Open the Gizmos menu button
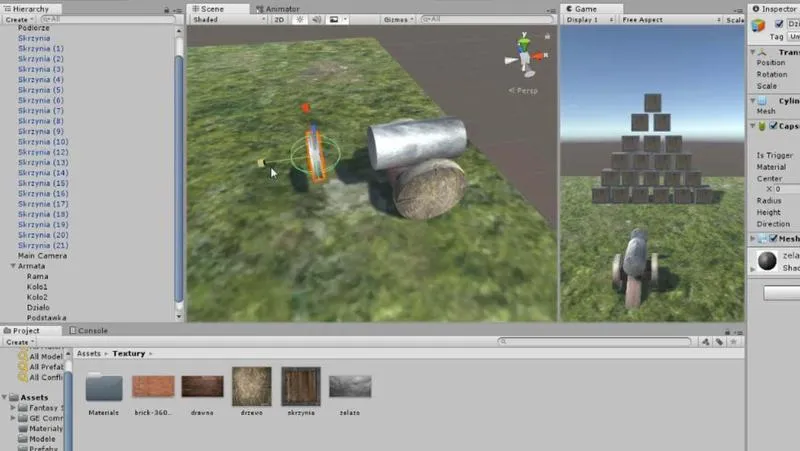The height and width of the screenshot is (451, 800). [x=398, y=19]
